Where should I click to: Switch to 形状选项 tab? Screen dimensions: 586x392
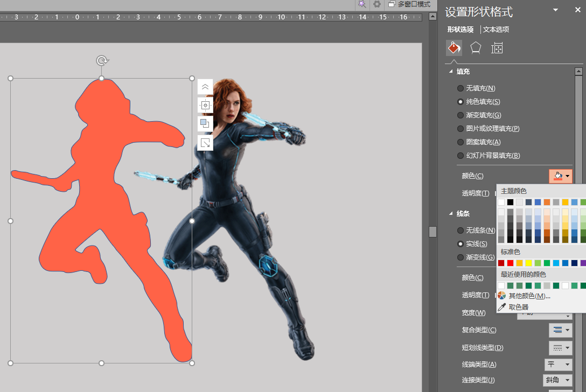461,30
